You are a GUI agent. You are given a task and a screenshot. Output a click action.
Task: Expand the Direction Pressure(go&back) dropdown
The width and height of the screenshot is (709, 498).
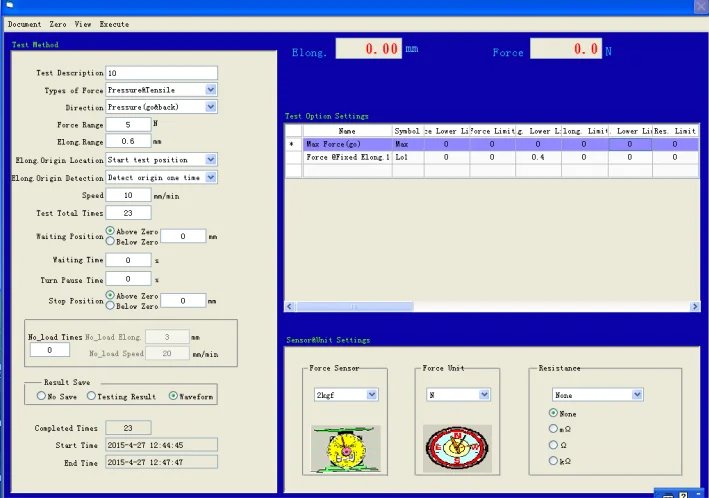pos(211,107)
